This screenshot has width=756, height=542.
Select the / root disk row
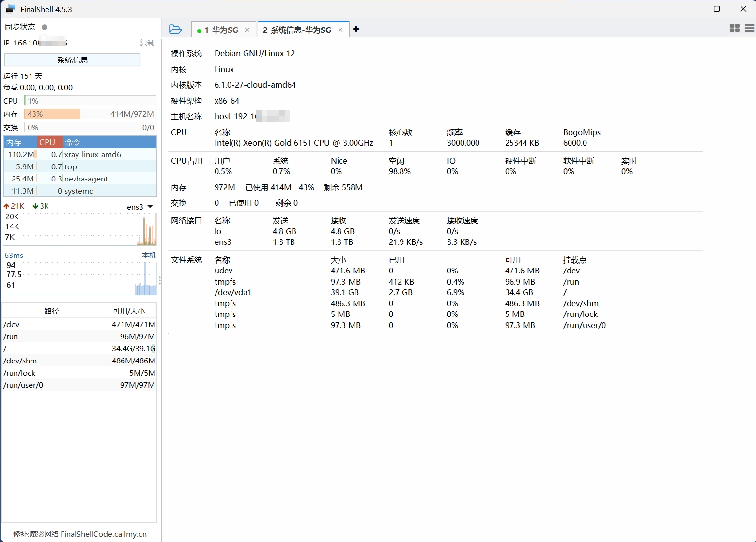79,348
